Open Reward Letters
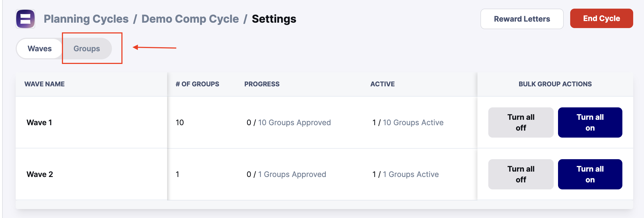 tap(522, 19)
